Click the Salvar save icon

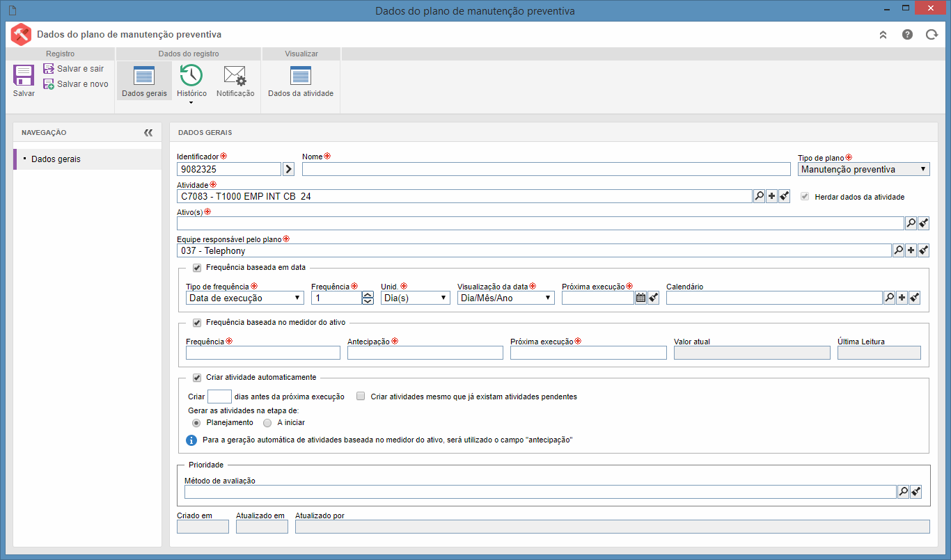click(24, 74)
